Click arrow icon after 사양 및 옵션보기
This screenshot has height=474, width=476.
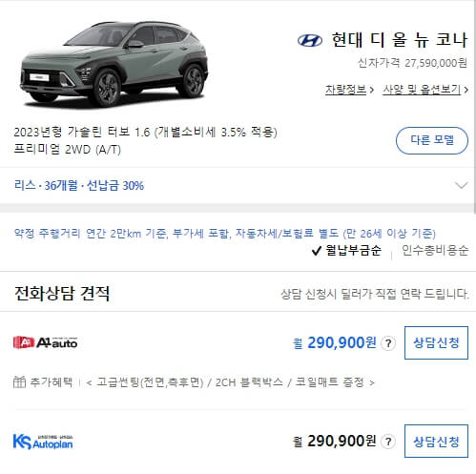click(466, 91)
